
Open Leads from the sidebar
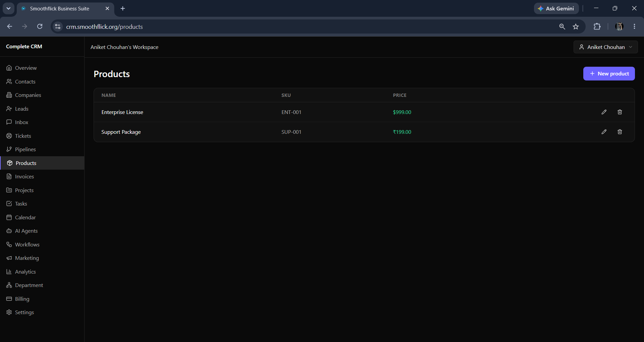click(x=42, y=109)
